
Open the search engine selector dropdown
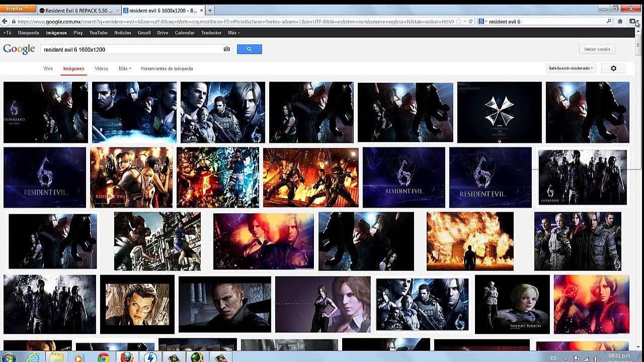482,22
